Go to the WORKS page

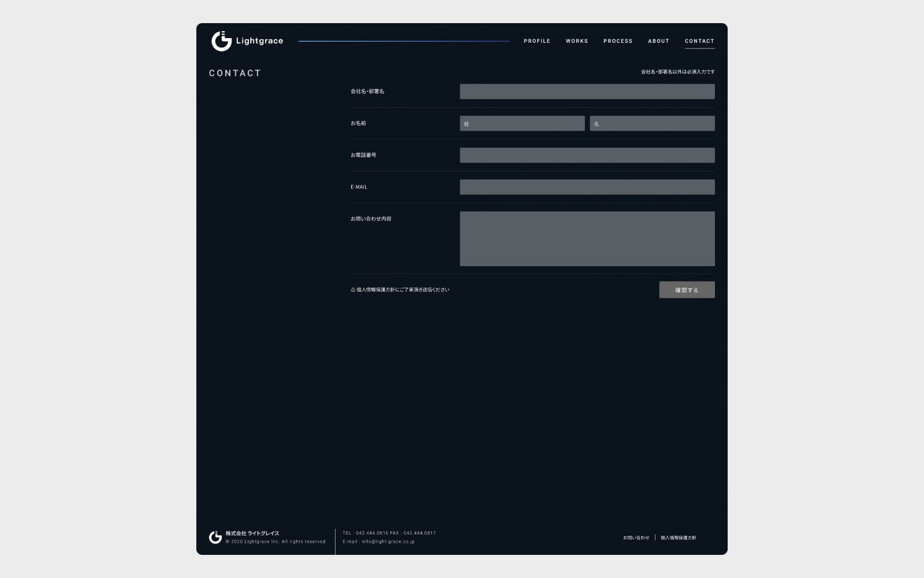tap(577, 41)
